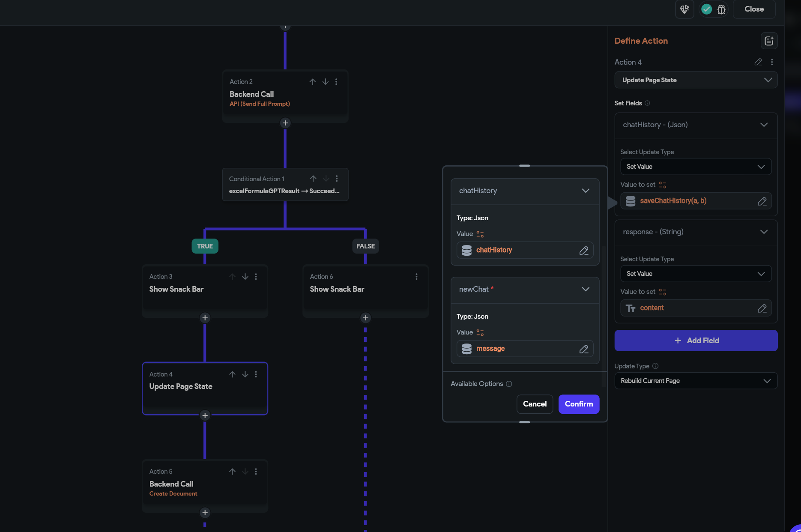The height and width of the screenshot is (532, 801).
Task: Open Action 6 three-dot menu
Action: [416, 277]
